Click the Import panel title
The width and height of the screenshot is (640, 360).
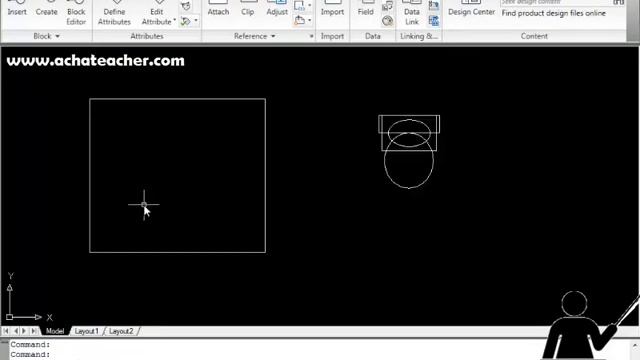[332, 36]
